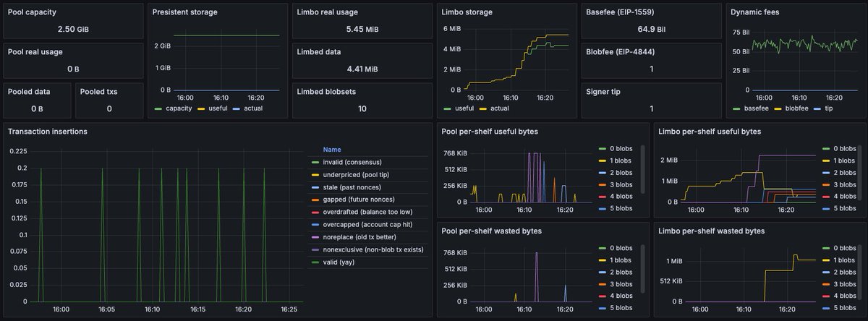Viewport: 868px width, 321px height.
Task: Click the 64.9 Bil basefee value
Action: pos(651,29)
